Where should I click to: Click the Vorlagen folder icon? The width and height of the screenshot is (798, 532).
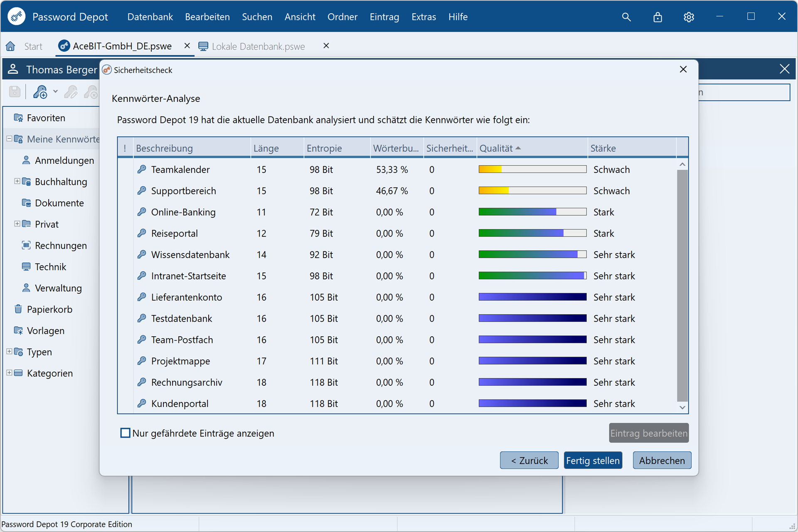click(x=18, y=330)
